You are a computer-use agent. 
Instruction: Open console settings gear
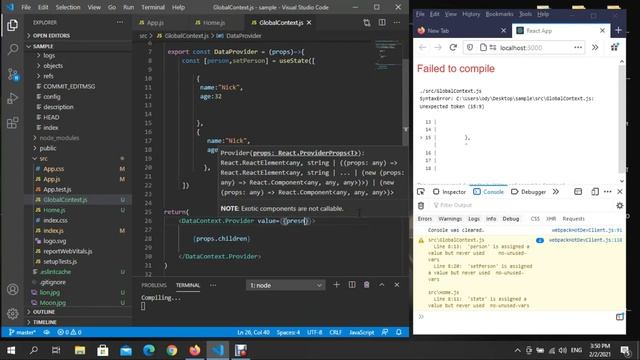coord(620,205)
